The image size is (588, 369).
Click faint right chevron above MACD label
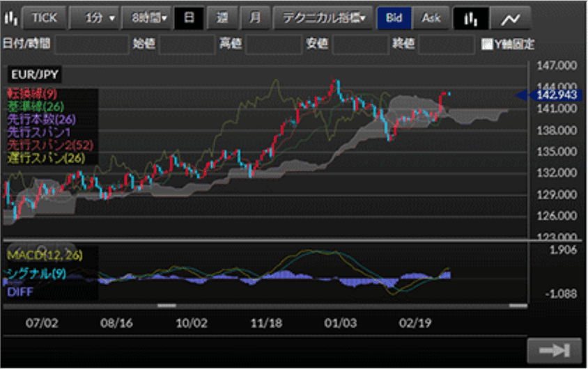pos(68,250)
